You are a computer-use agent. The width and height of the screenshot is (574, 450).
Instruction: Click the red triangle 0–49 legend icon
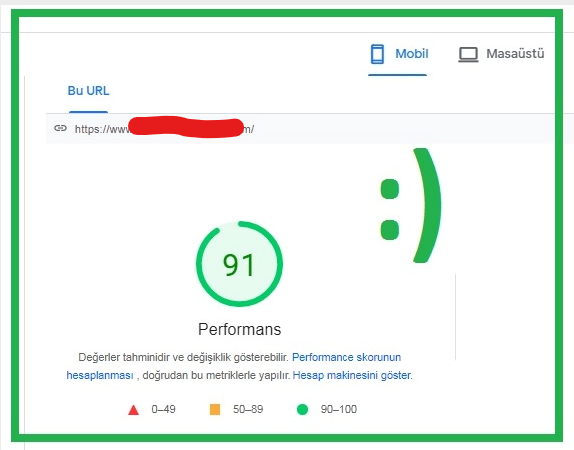[134, 410]
